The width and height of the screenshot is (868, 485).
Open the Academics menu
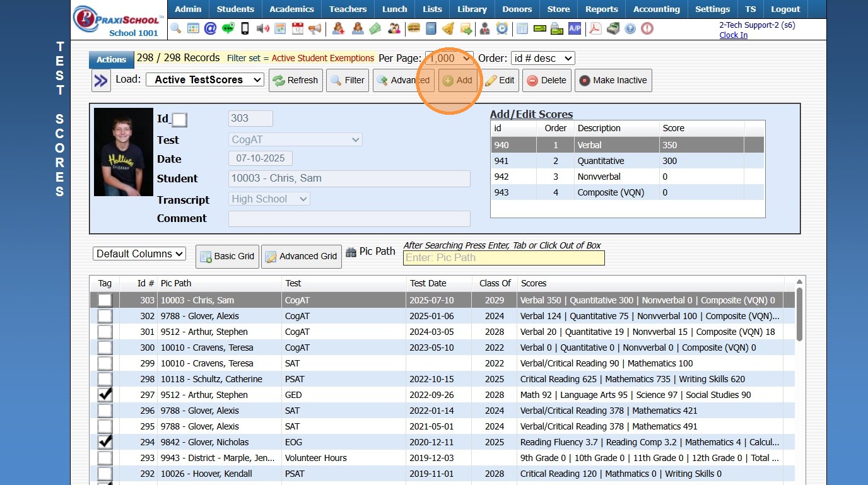291,9
